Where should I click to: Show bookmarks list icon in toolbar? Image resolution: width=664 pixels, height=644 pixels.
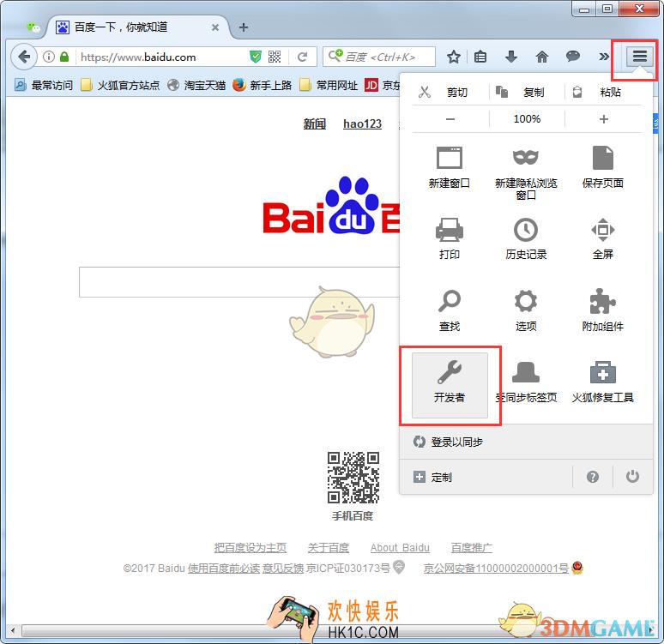pos(480,57)
